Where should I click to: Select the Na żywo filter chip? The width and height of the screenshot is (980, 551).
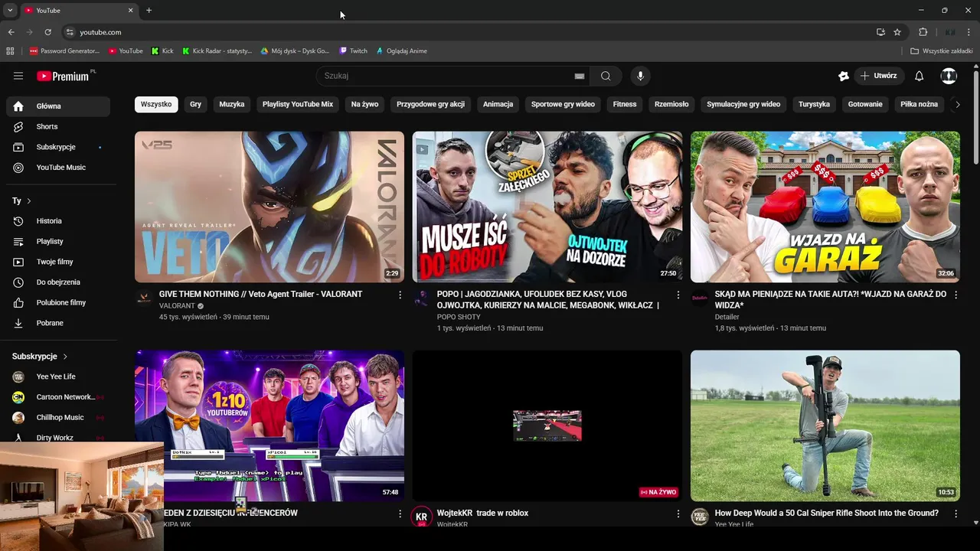[x=364, y=104]
